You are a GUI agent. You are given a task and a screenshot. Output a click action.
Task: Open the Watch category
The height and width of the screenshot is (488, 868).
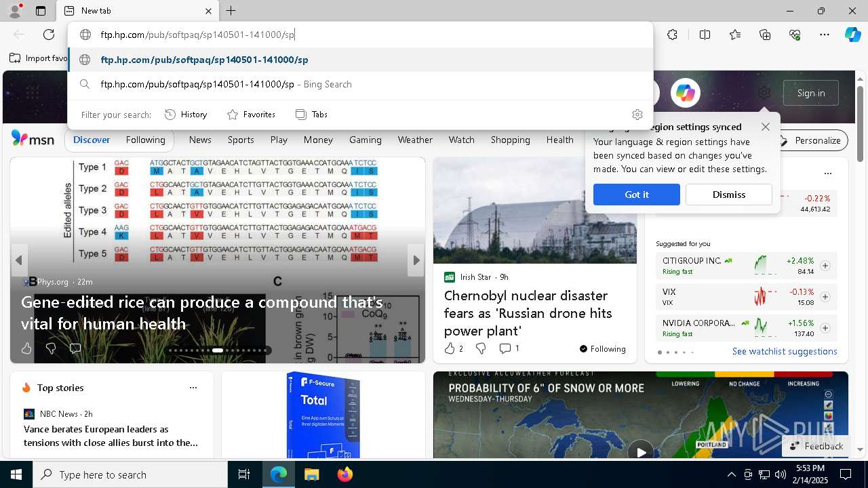(462, 140)
